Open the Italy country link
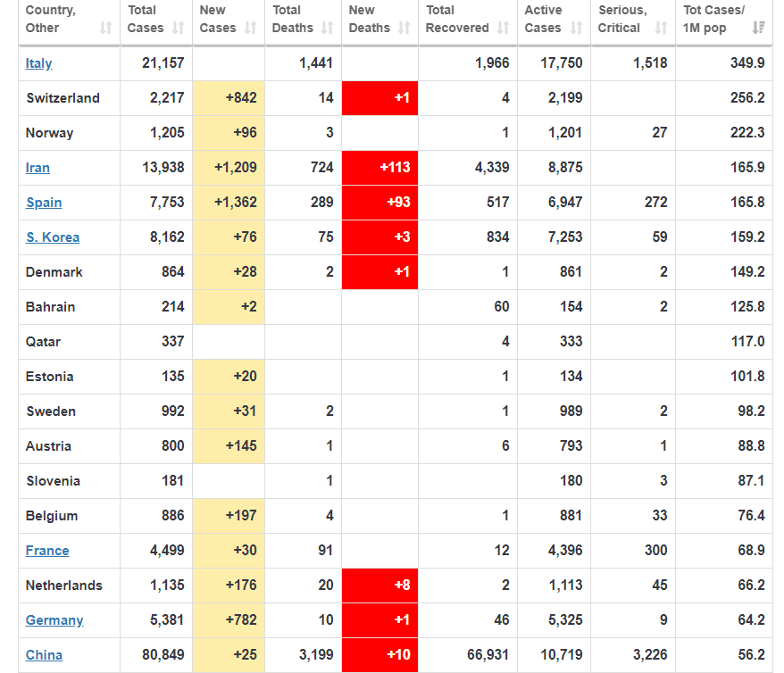Screen dimensions: 784x673 click(x=38, y=63)
